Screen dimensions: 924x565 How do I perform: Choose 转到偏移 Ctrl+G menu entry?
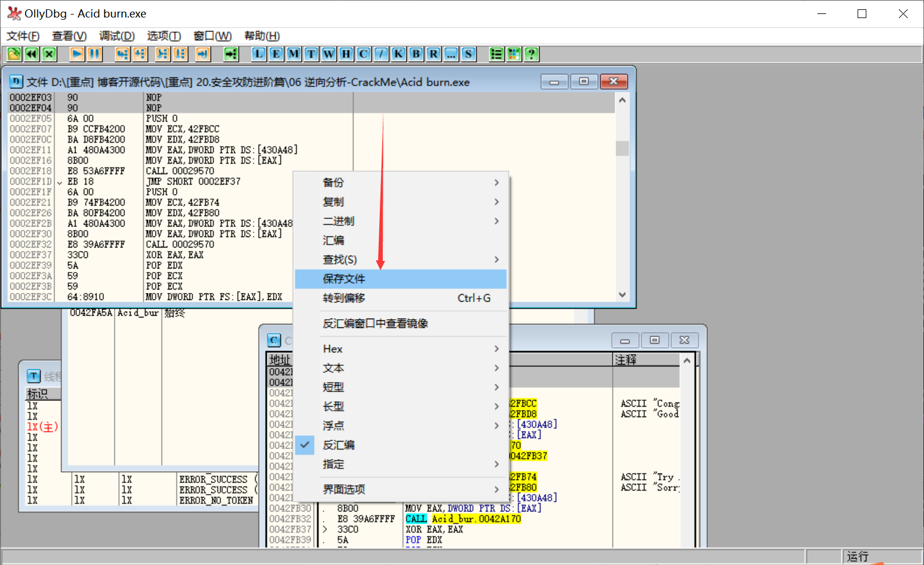coord(401,298)
